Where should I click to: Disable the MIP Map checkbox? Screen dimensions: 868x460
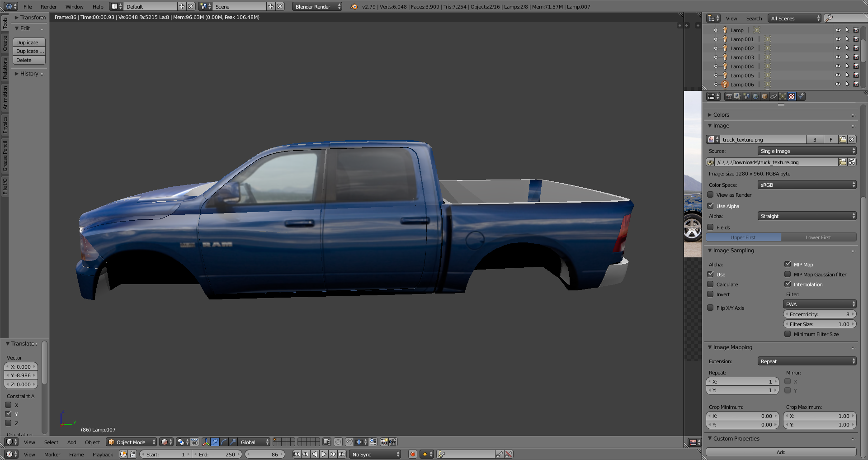[x=788, y=264]
